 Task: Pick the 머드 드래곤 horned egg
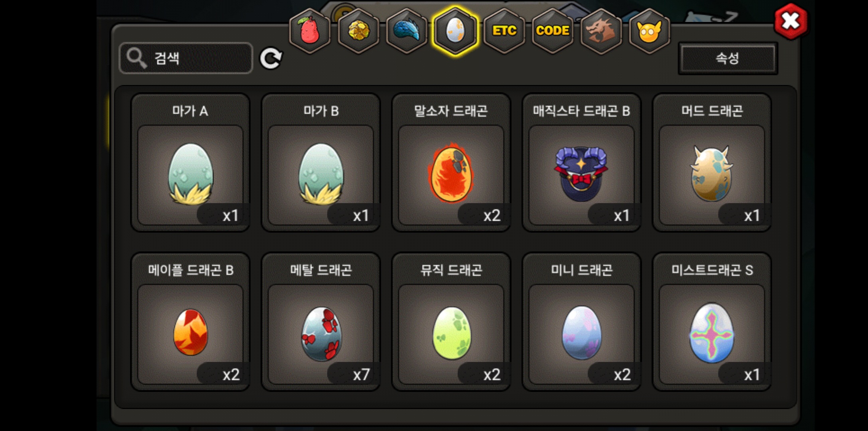pyautogui.click(x=712, y=162)
